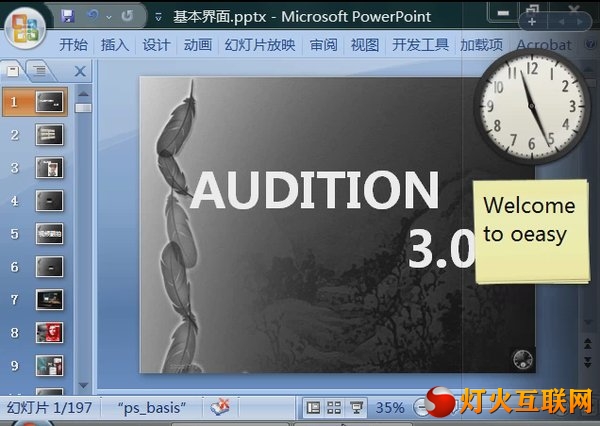The height and width of the screenshot is (426, 600).
Task: Click the 幻灯片 1/197 status indicator
Action: tap(49, 408)
